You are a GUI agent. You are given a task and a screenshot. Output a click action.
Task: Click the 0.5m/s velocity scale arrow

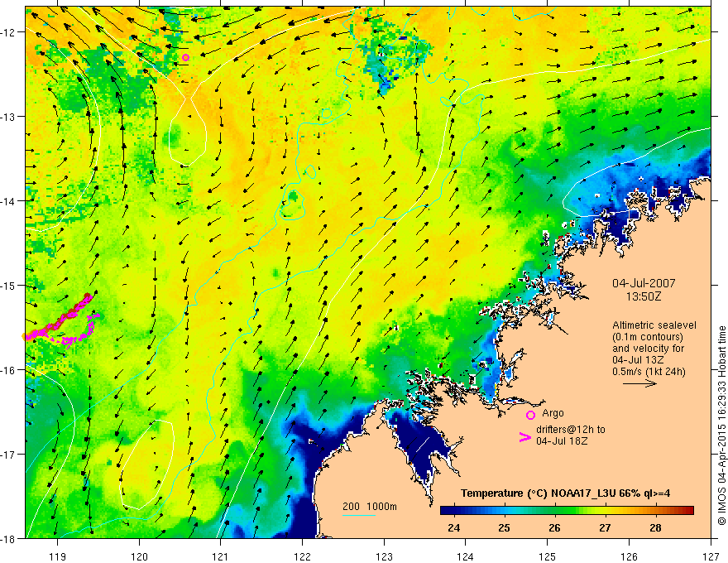tap(639, 383)
